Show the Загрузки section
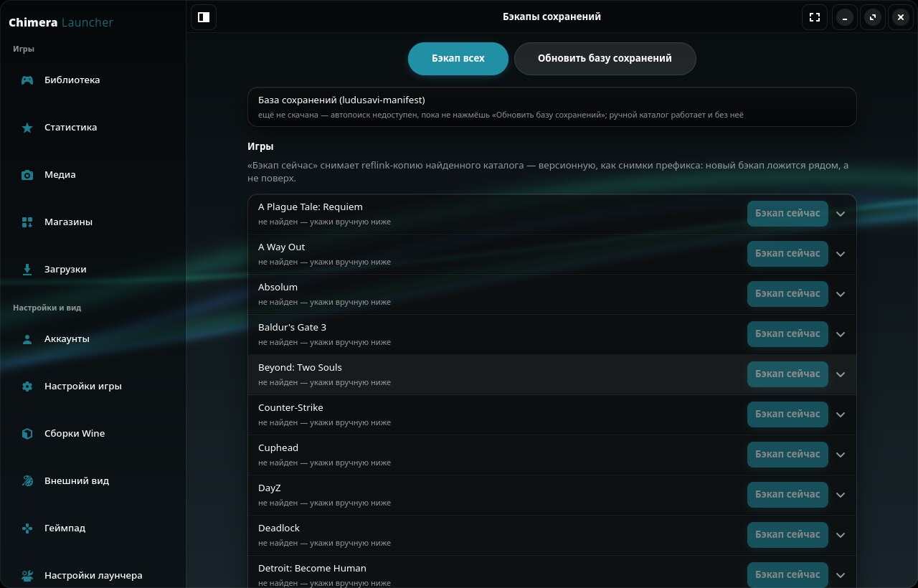The height and width of the screenshot is (588, 918). pos(93,270)
